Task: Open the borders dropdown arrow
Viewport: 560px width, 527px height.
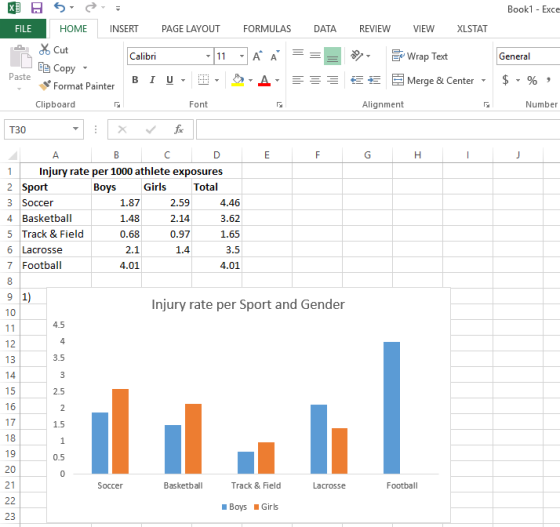Action: 217,80
